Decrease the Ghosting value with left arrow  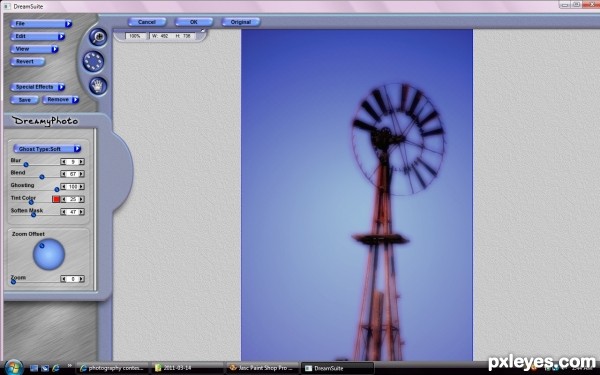[x=64, y=187]
